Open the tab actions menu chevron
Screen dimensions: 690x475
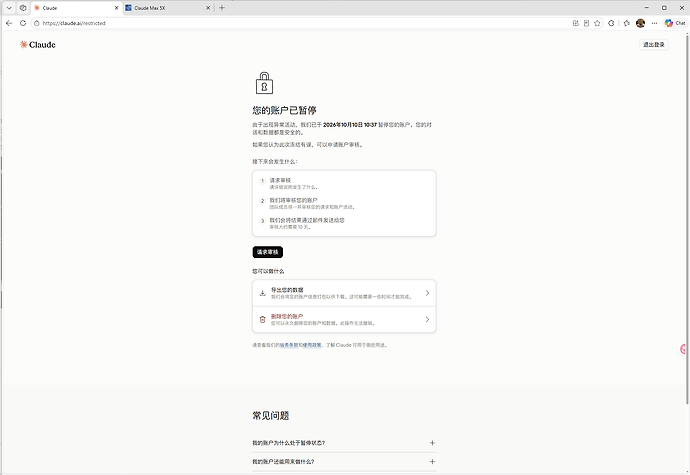pyautogui.click(x=9, y=7)
